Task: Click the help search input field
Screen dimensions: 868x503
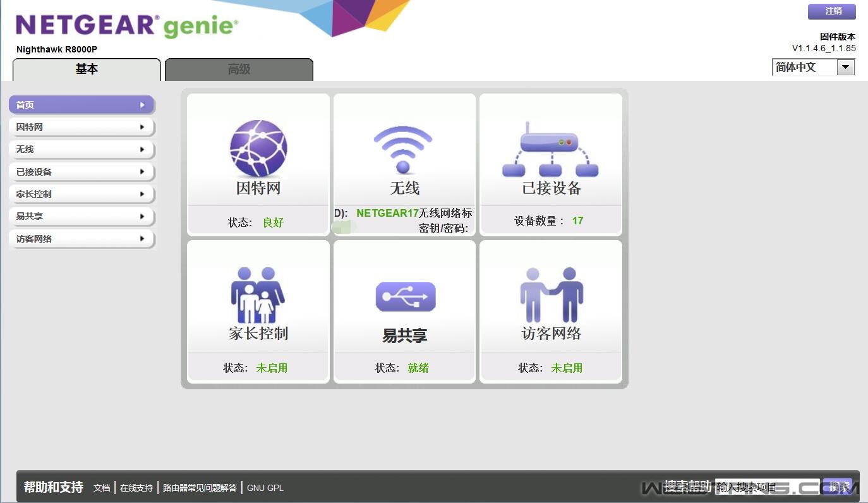Action: click(766, 487)
